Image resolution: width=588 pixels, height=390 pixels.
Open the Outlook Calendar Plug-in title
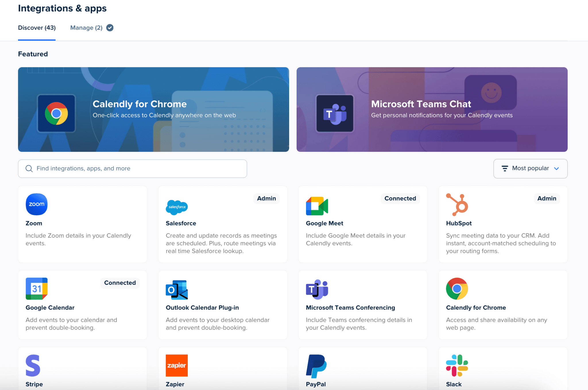point(202,307)
